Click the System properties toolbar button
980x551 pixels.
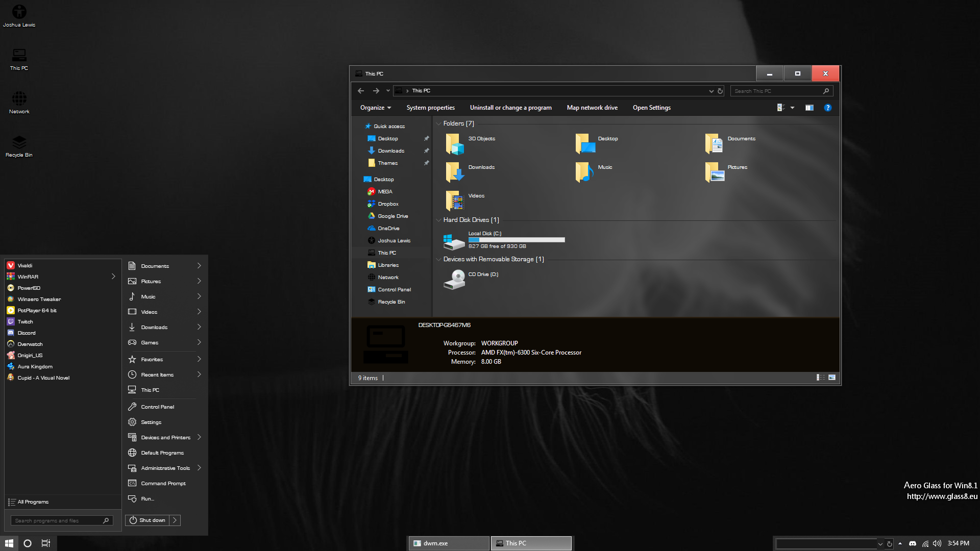[x=430, y=108]
